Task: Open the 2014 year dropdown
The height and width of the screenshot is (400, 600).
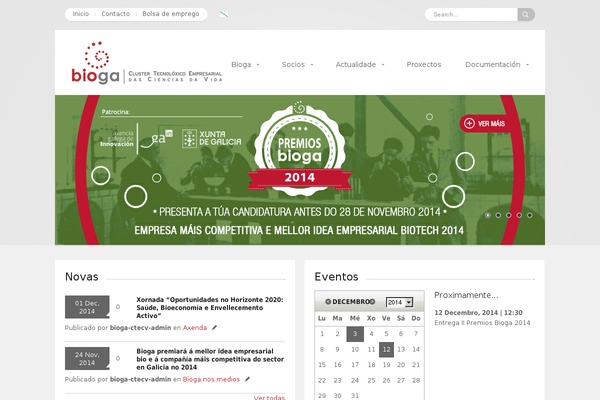Action: 399,302
